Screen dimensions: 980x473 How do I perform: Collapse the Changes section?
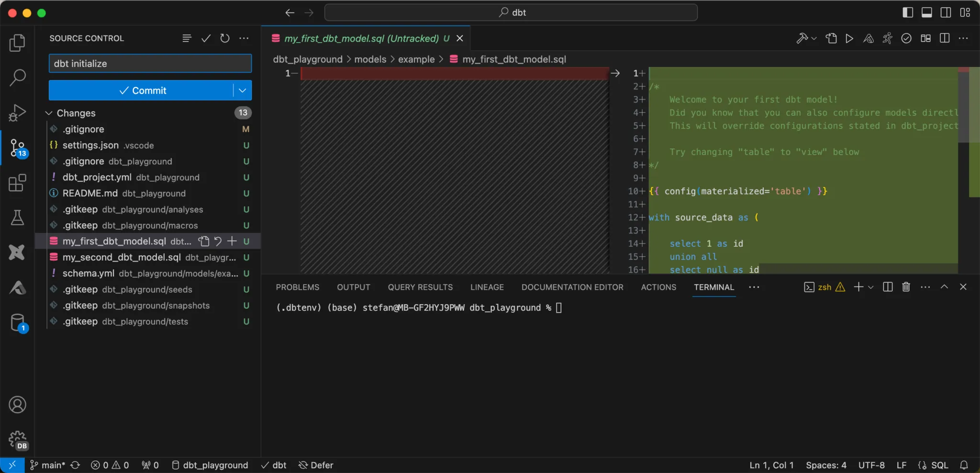click(x=49, y=113)
